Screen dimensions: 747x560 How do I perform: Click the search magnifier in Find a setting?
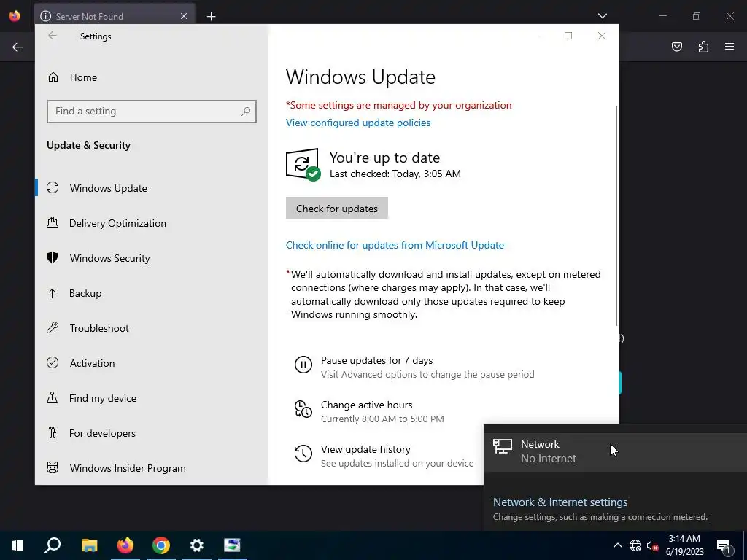pyautogui.click(x=246, y=112)
